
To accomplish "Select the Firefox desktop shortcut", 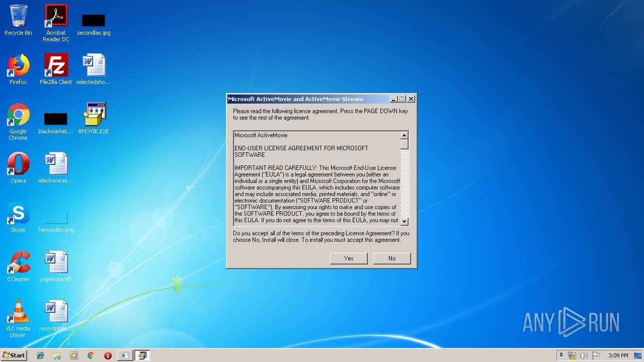I will pyautogui.click(x=18, y=69).
